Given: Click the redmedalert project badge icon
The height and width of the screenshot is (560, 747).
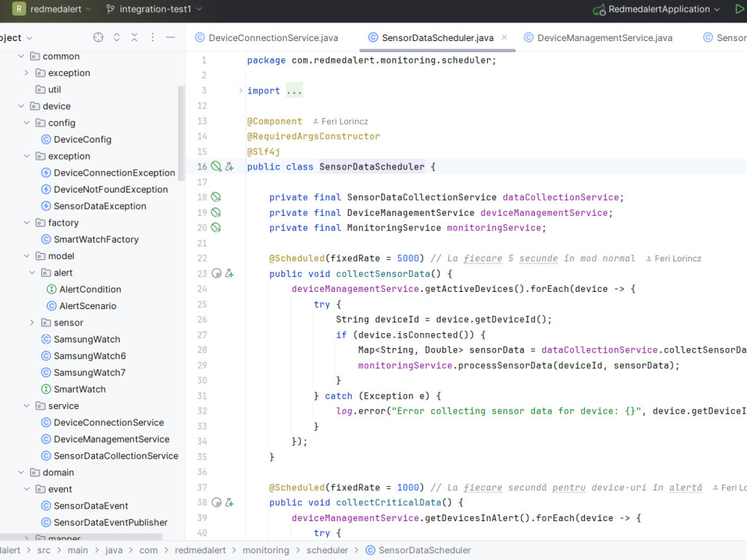Looking at the screenshot, I should (x=19, y=9).
